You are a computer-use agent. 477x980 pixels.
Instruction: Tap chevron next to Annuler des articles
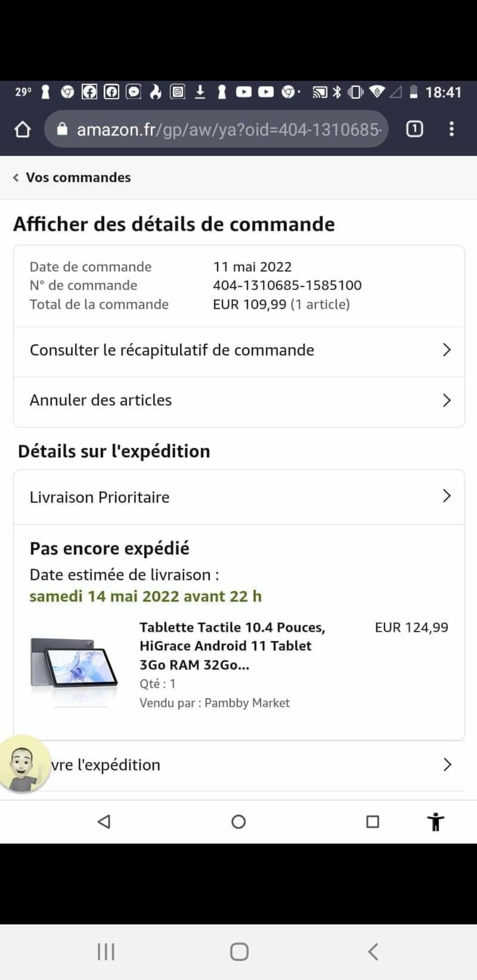447,400
